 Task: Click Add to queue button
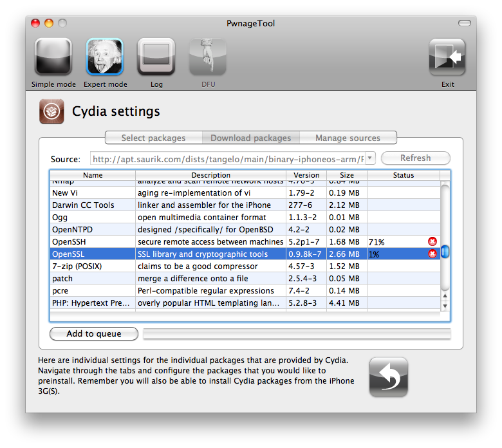94,333
